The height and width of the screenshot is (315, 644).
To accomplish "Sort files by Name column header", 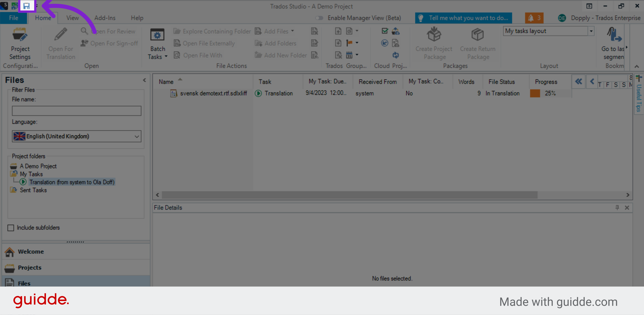I will (x=166, y=82).
